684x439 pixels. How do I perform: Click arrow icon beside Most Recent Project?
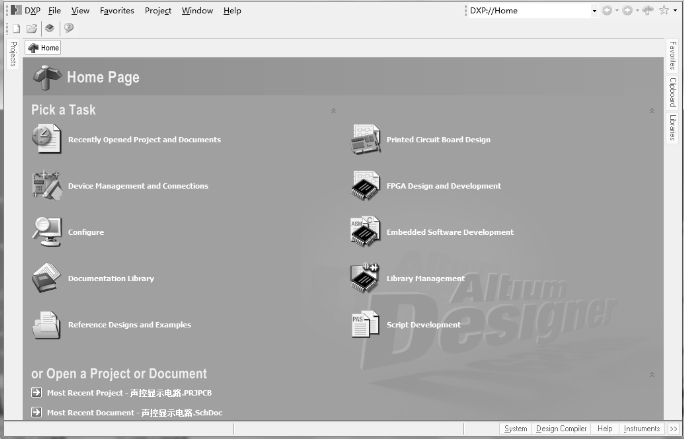tap(37, 392)
